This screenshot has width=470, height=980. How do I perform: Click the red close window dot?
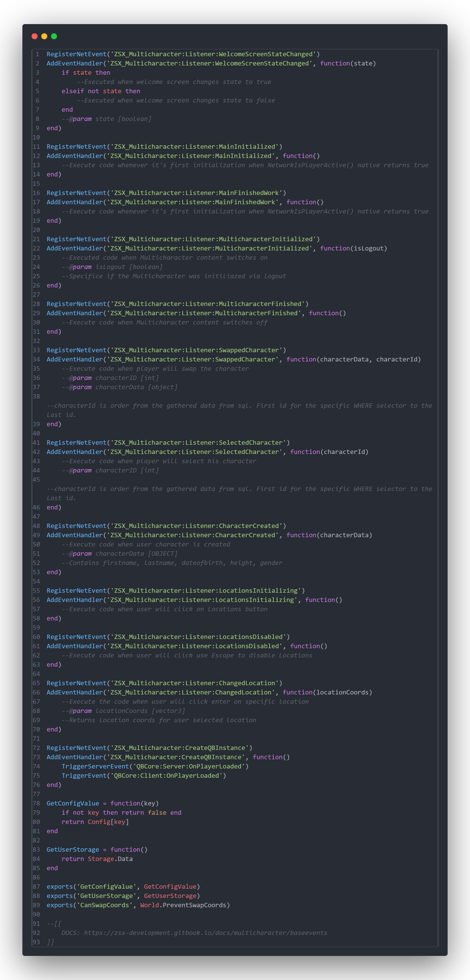(x=35, y=36)
